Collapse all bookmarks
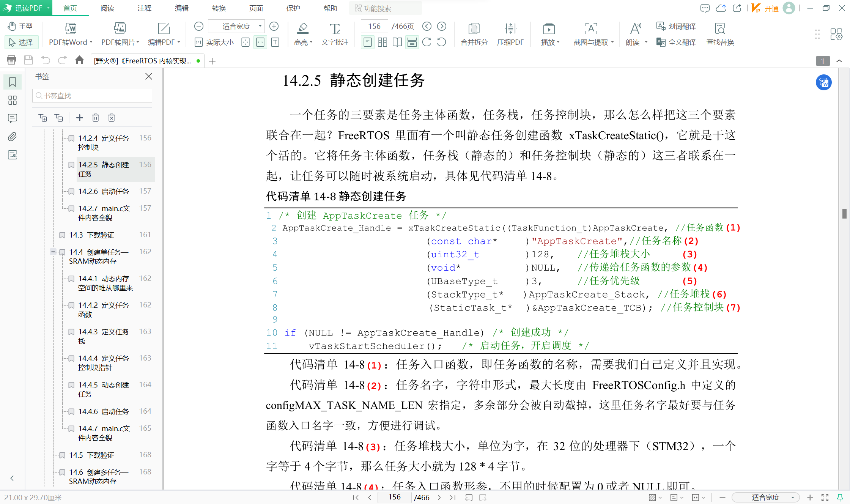This screenshot has height=504, width=850. tap(59, 118)
